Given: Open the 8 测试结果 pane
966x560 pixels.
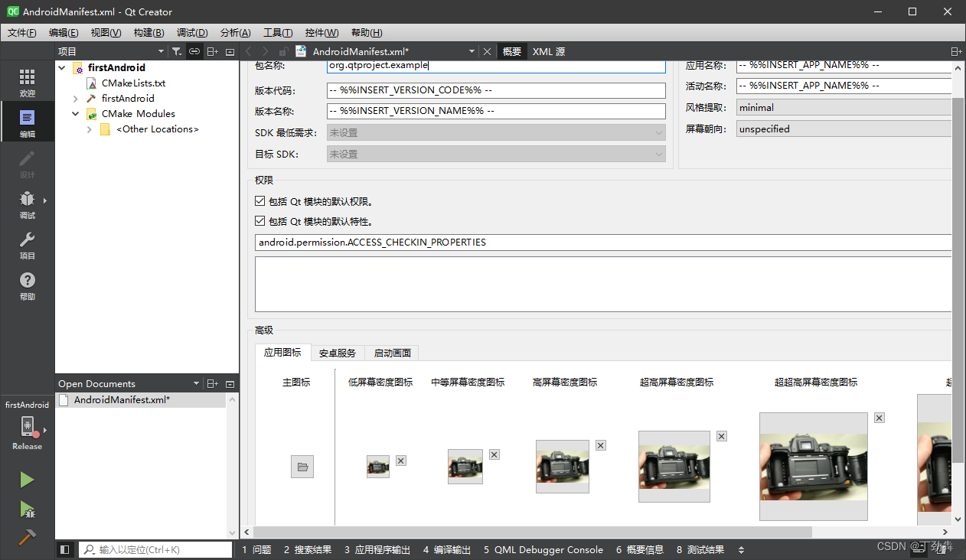Looking at the screenshot, I should (700, 549).
